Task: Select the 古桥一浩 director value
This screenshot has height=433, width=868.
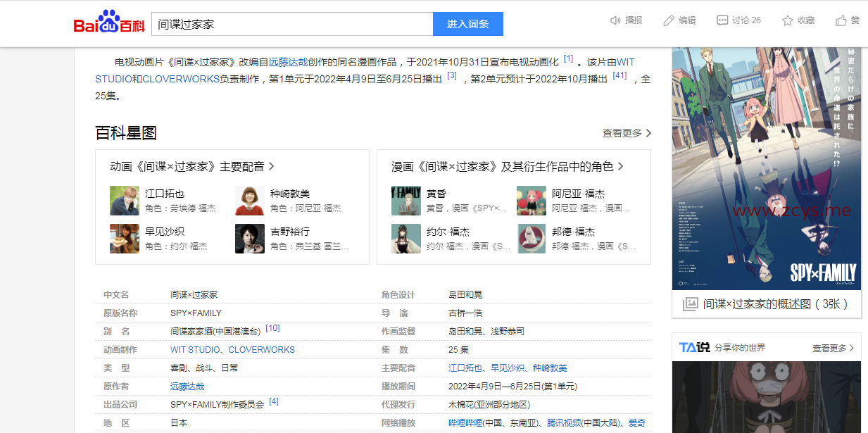Action: pyautogui.click(x=465, y=313)
